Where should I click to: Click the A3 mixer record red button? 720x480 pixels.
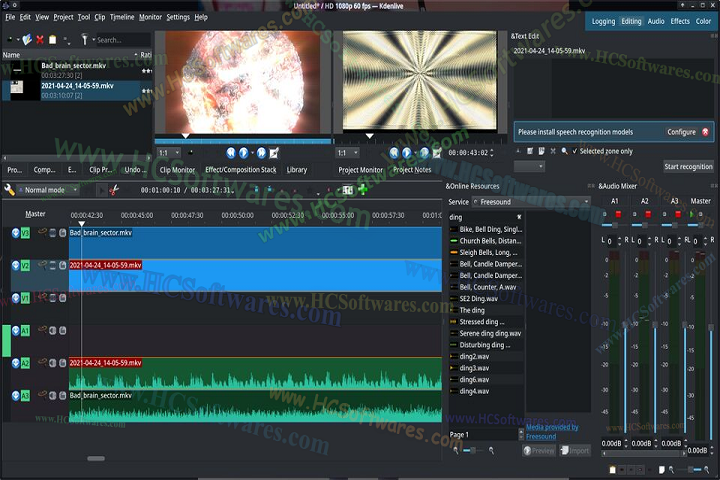(678, 214)
